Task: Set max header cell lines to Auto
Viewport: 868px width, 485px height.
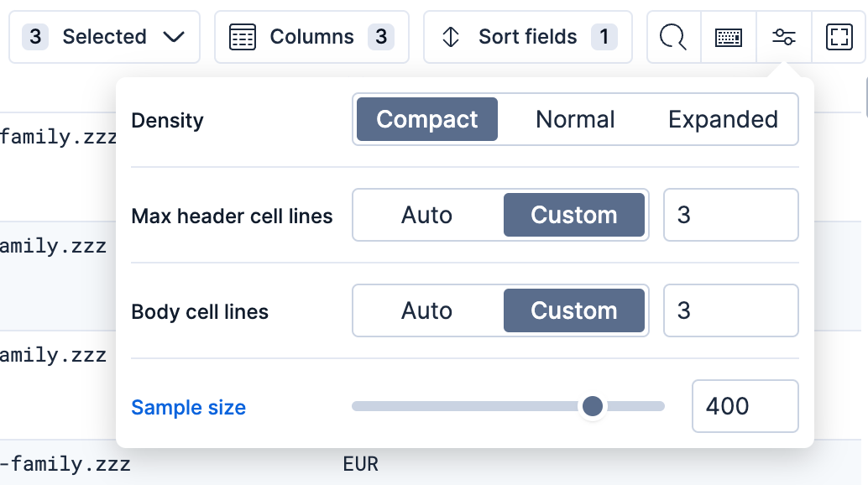Action: click(x=426, y=215)
